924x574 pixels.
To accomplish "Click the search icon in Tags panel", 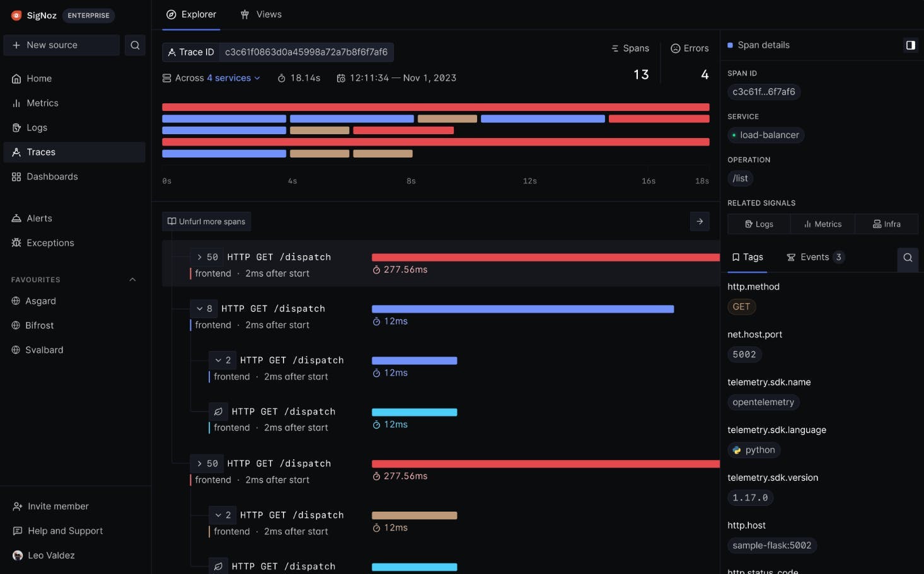I will [x=908, y=258].
